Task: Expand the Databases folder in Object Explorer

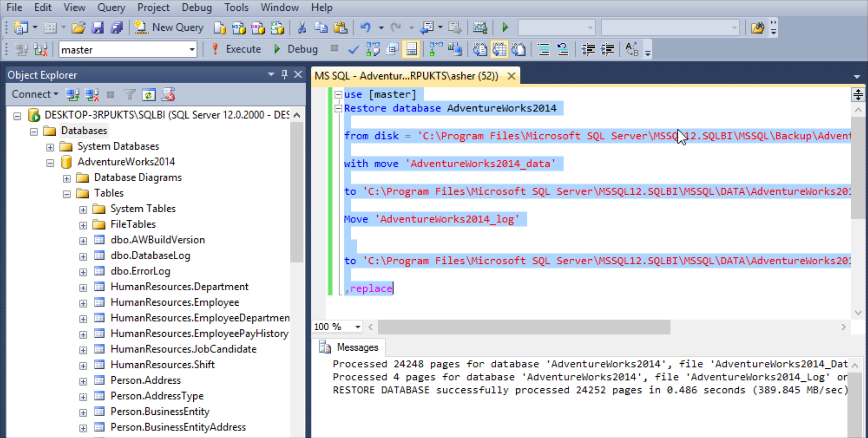Action: [x=33, y=129]
